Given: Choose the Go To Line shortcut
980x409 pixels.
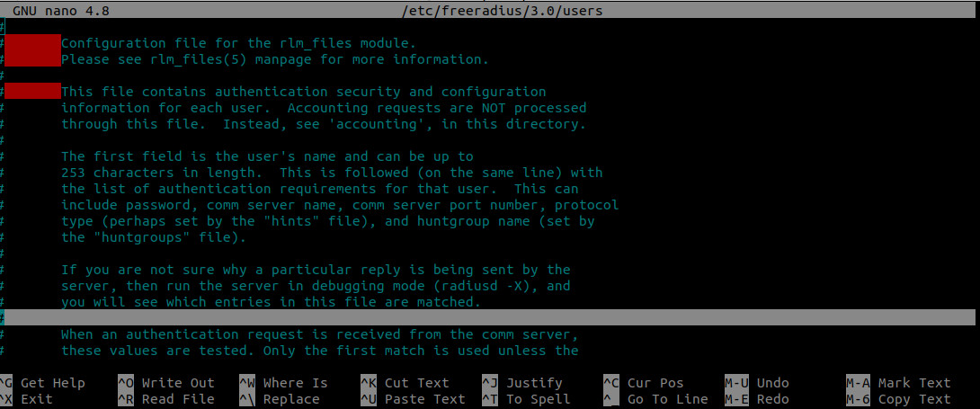Looking at the screenshot, I should point(666,399).
